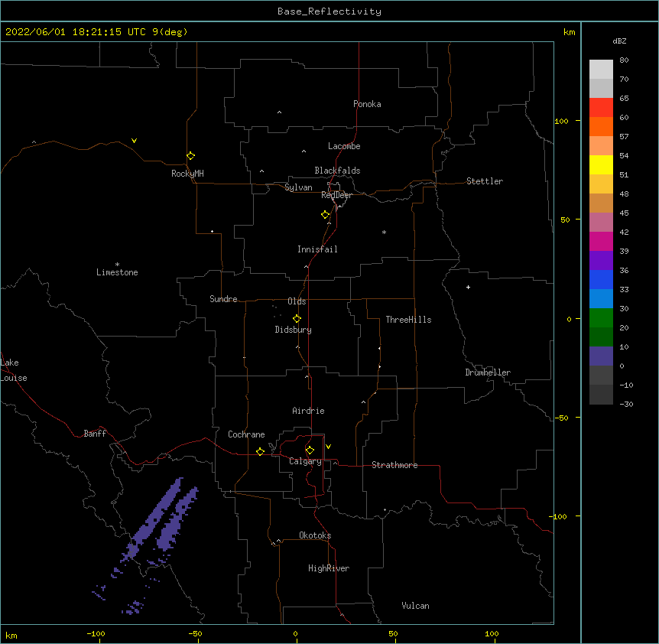659x644 pixels.
Task: Click the yellow station marker near RockyMH
Action: point(190,156)
